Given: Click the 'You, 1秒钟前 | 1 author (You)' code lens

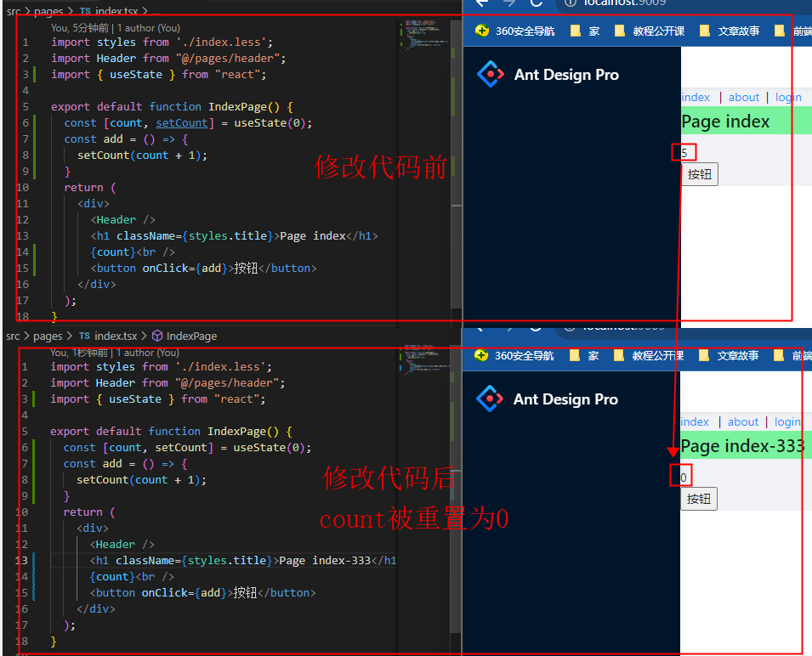Looking at the screenshot, I should (115, 353).
